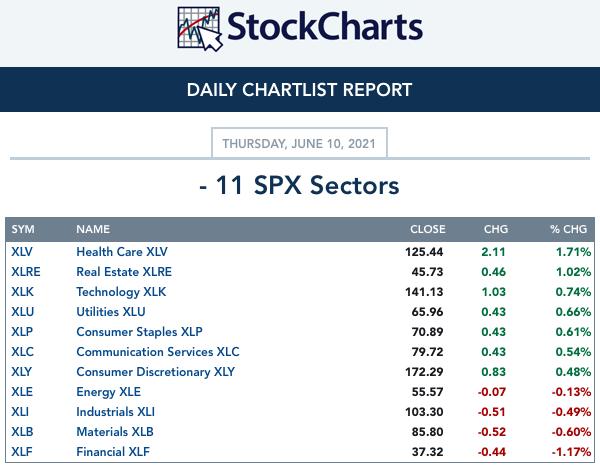
Task: Click Communication Services XLC link
Action: point(158,352)
